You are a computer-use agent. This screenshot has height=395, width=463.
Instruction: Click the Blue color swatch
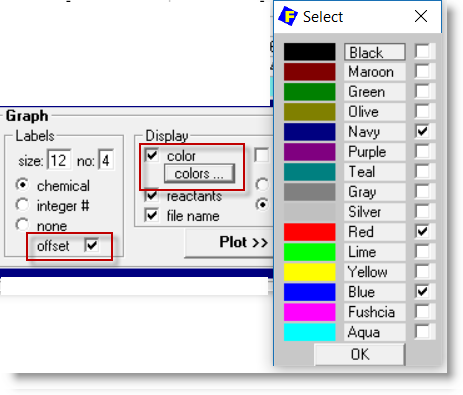tap(309, 292)
